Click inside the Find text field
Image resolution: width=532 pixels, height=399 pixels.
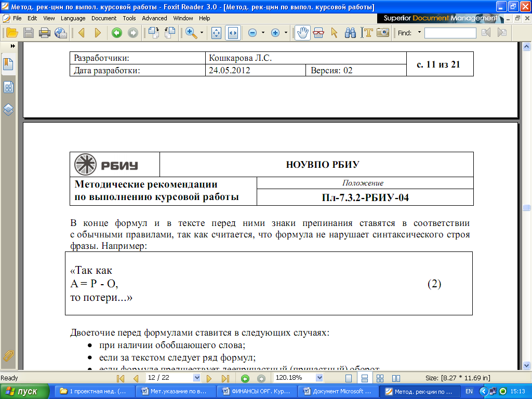(x=450, y=33)
